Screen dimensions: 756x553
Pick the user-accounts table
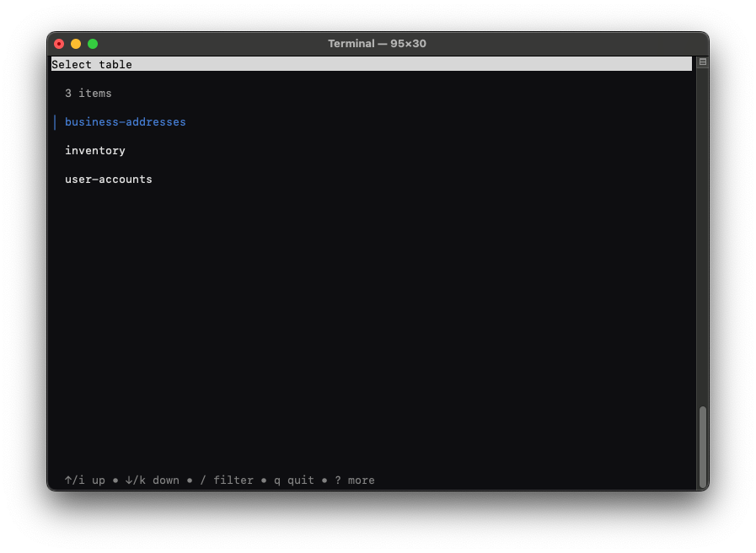coord(109,180)
